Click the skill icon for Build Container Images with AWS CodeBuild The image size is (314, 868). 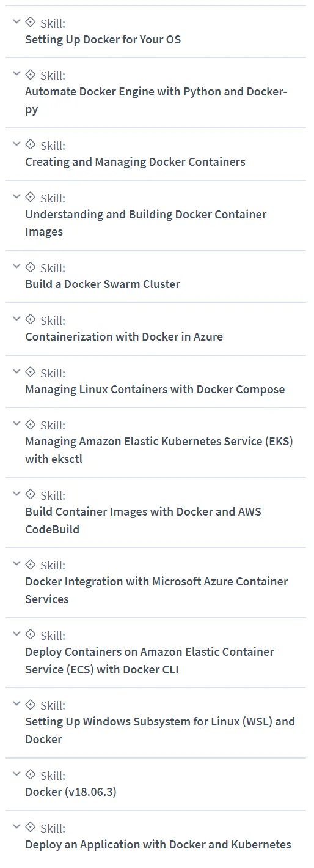tap(31, 494)
